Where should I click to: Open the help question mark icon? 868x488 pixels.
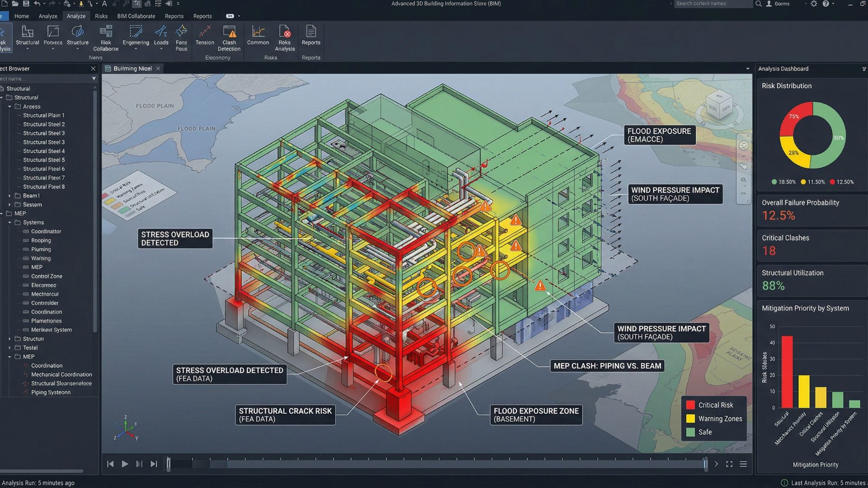click(x=826, y=4)
